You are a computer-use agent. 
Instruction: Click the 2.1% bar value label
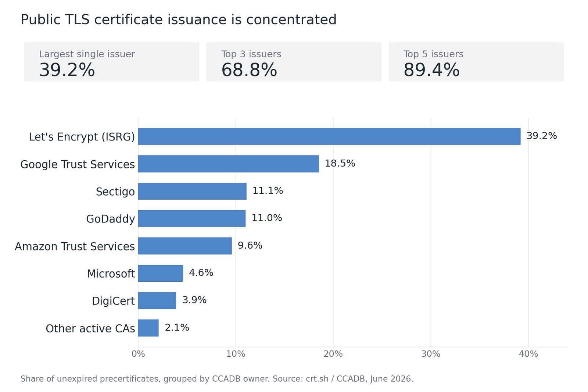177,327
